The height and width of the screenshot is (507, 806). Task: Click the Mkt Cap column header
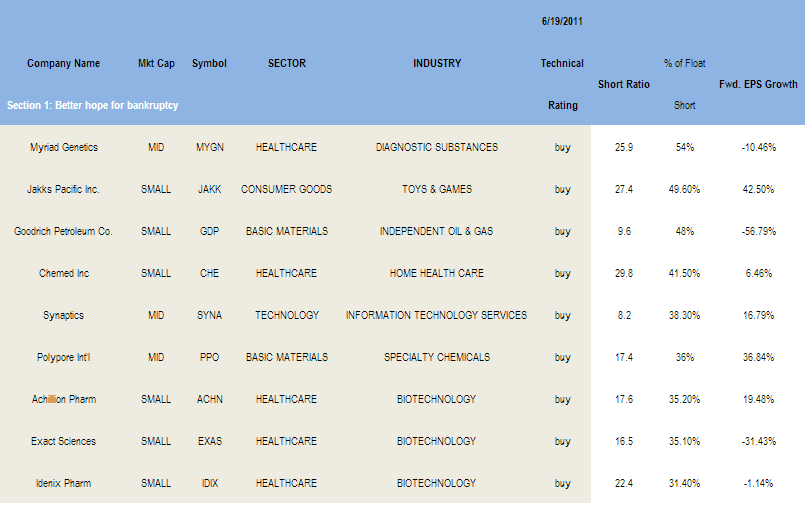pyautogui.click(x=156, y=63)
